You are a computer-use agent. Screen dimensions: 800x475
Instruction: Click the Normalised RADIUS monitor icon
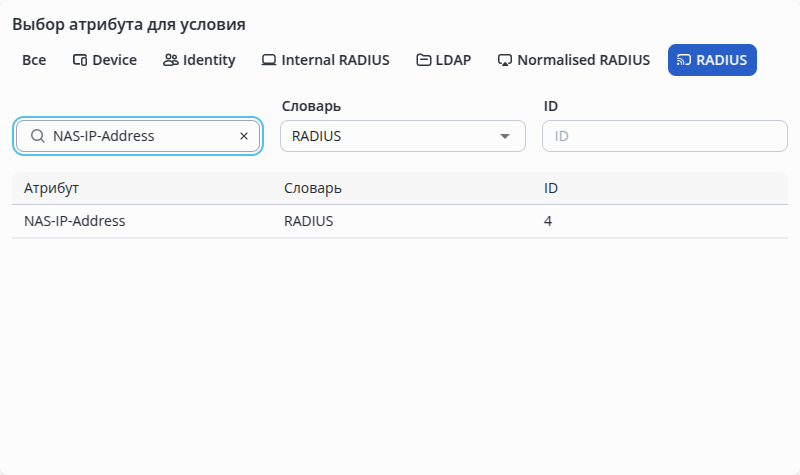pos(505,60)
